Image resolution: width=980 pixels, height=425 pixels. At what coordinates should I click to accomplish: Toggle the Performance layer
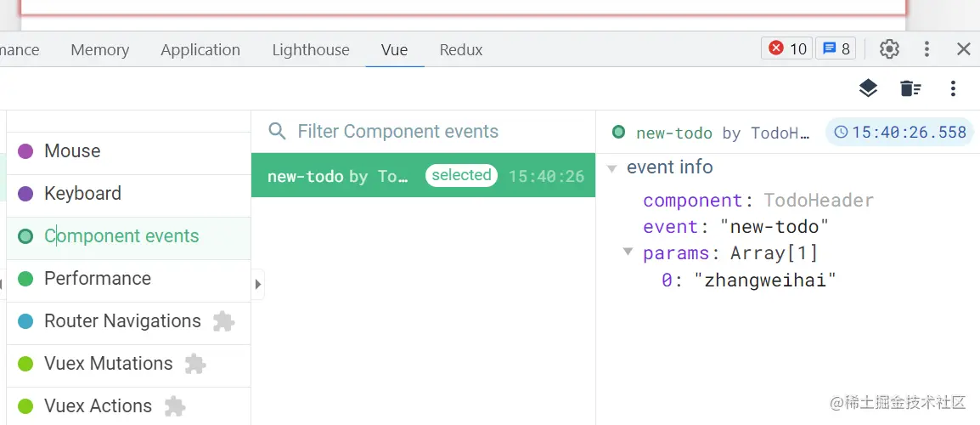97,279
